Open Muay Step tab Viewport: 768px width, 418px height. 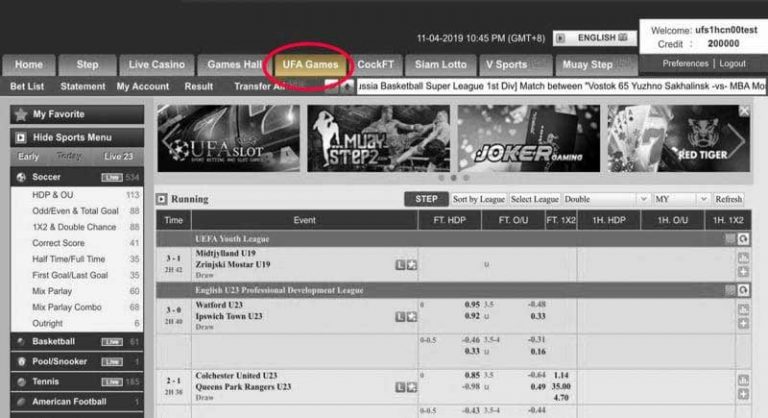[595, 65]
